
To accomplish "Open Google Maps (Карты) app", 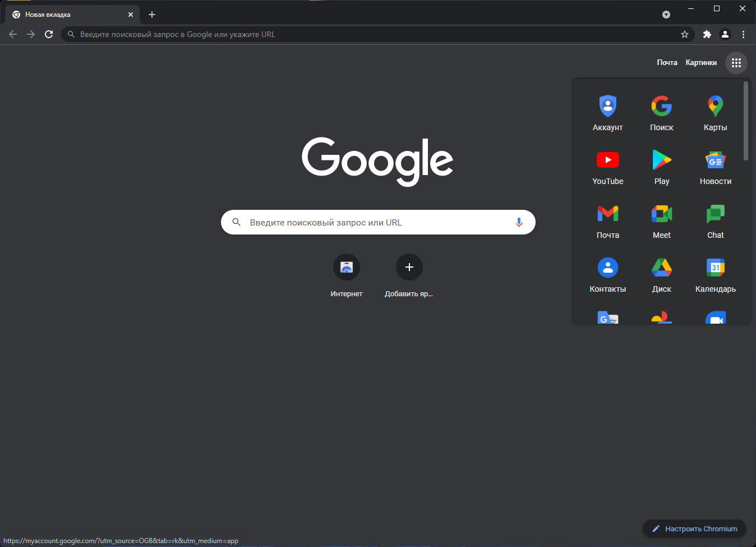I will pos(716,113).
